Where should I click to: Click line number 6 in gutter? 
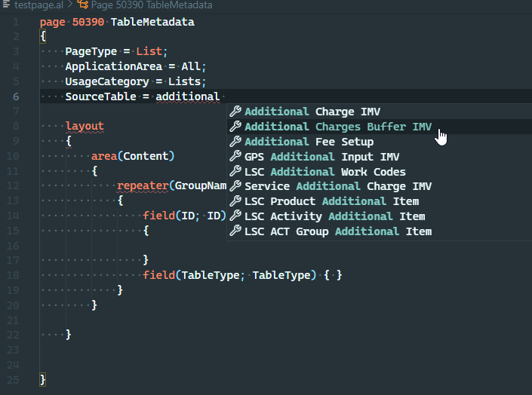click(x=16, y=97)
